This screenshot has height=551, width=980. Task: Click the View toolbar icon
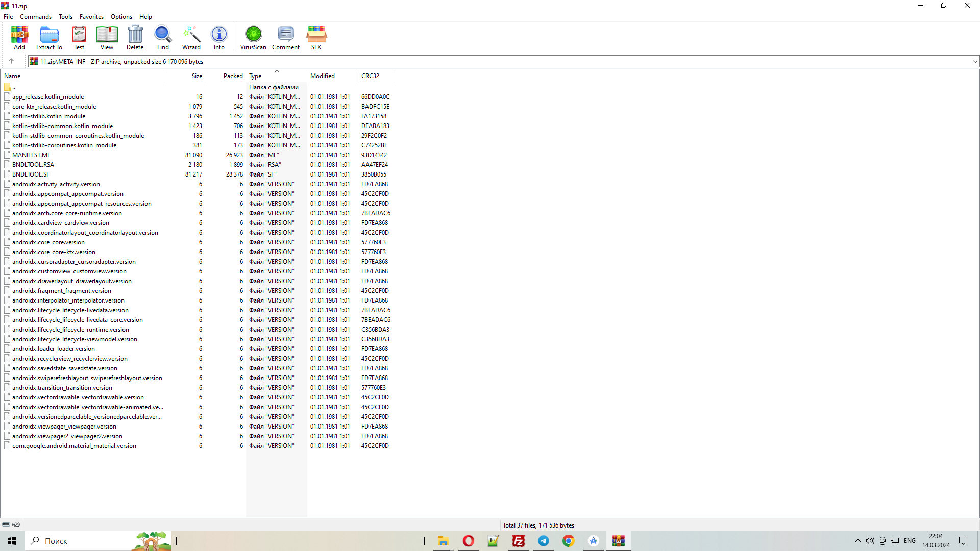click(107, 38)
